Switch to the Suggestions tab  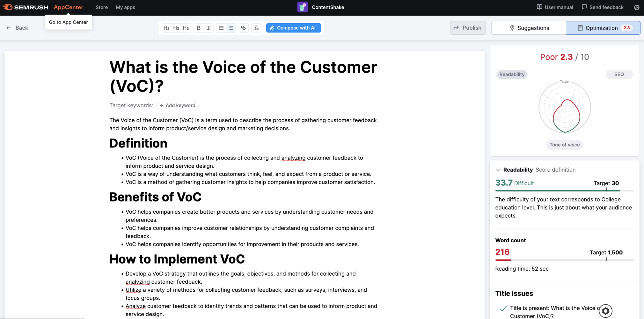529,28
